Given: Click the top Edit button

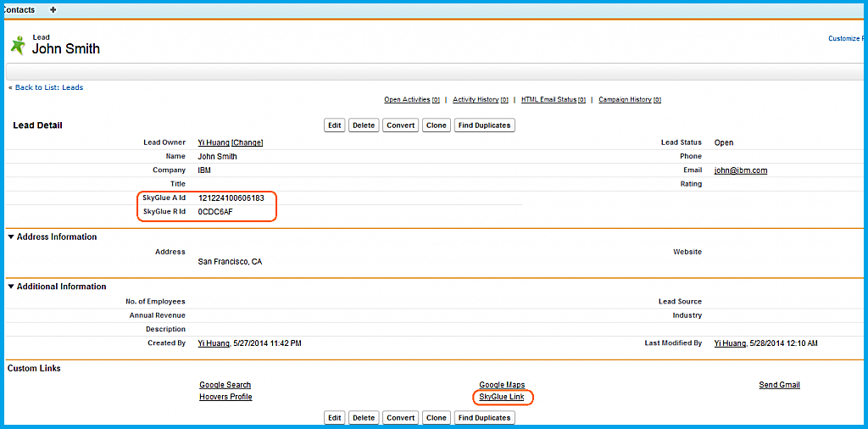Looking at the screenshot, I should (335, 125).
